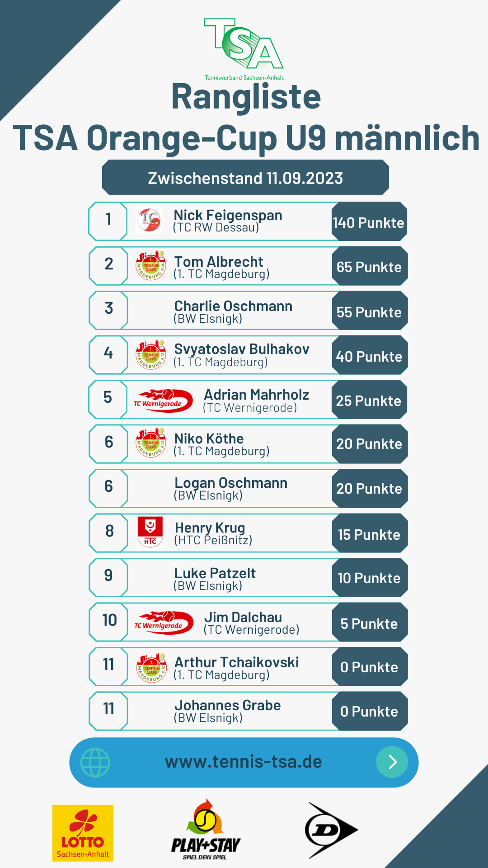Click the Dunlop sponsor logo
The width and height of the screenshot is (488, 868).
coord(331,830)
